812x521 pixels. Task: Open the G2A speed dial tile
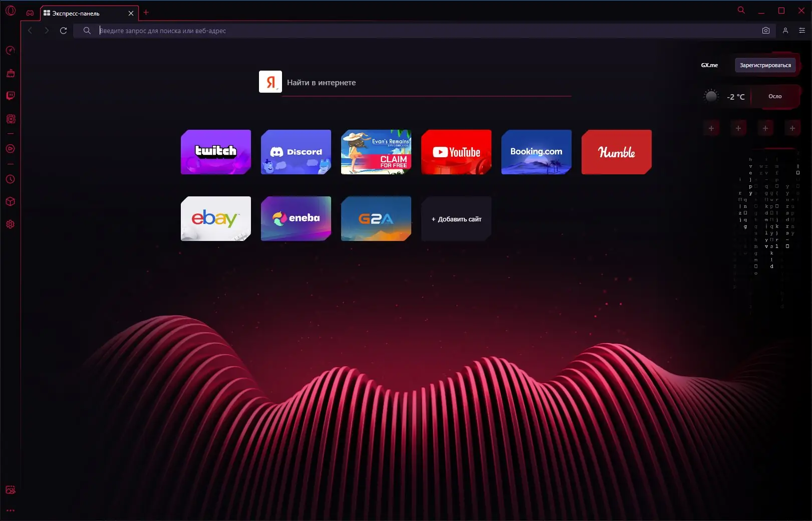[376, 218]
